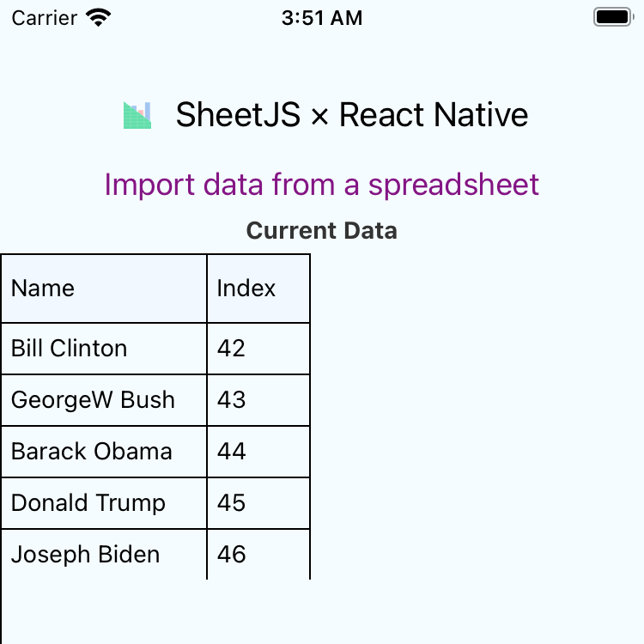644x644 pixels.
Task: Click the SheetJS × React Native title
Action: [351, 115]
